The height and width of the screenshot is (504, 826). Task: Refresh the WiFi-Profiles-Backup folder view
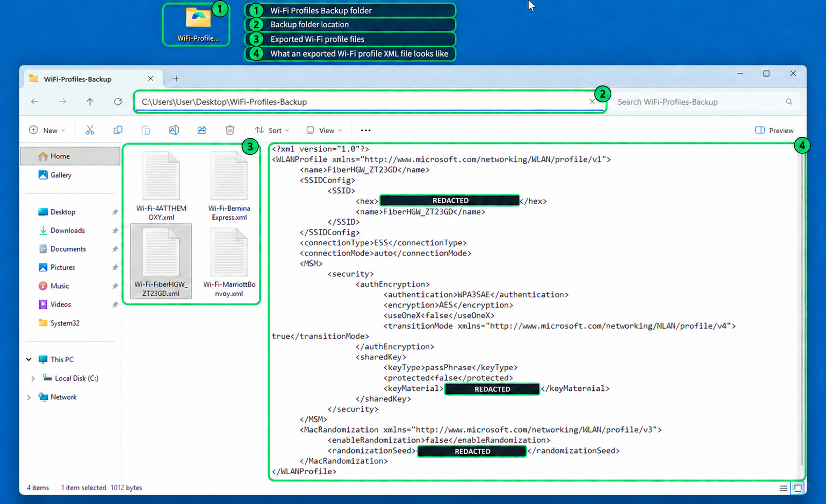118,101
